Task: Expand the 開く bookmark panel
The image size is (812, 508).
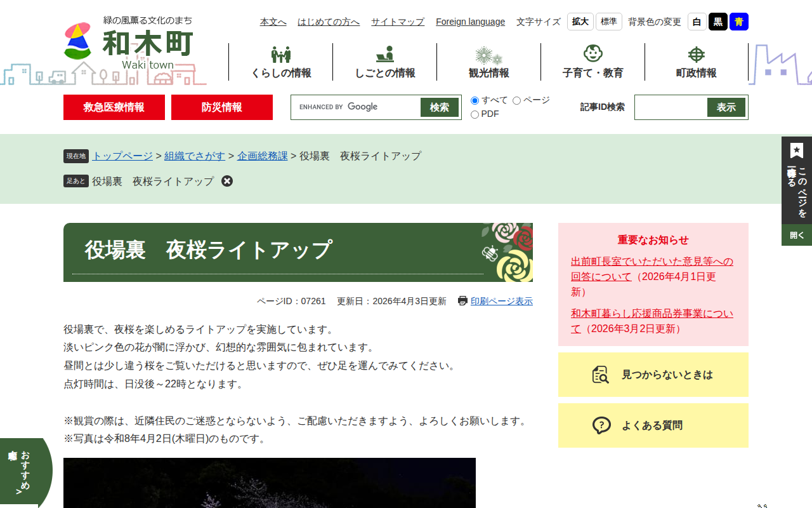Action: click(797, 235)
